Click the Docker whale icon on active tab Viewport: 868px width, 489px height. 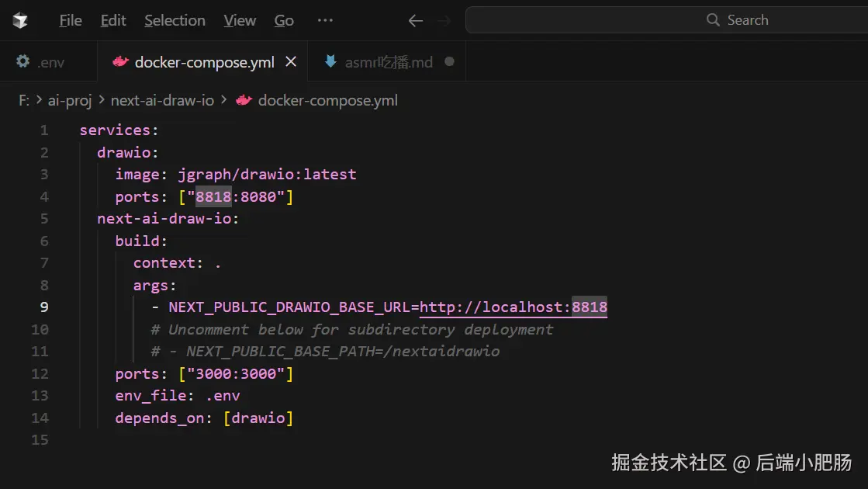point(120,61)
